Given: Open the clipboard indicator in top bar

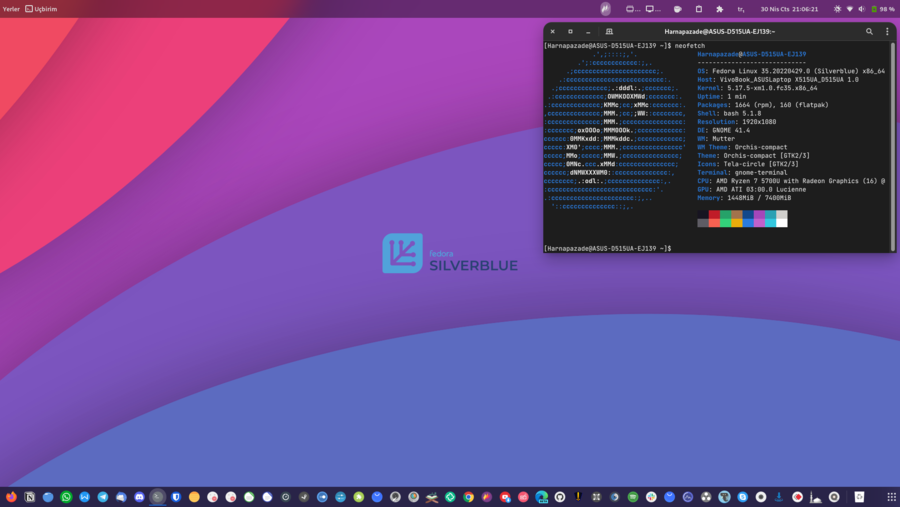Looking at the screenshot, I should (x=699, y=9).
